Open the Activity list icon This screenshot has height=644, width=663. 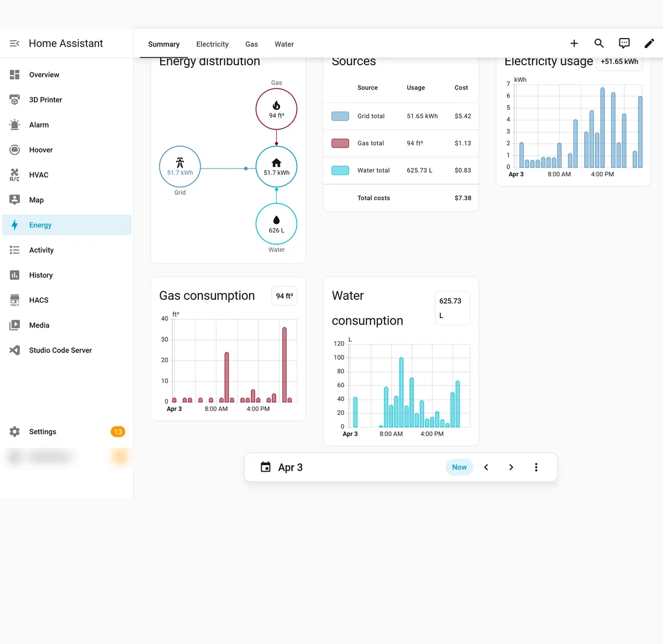point(15,250)
